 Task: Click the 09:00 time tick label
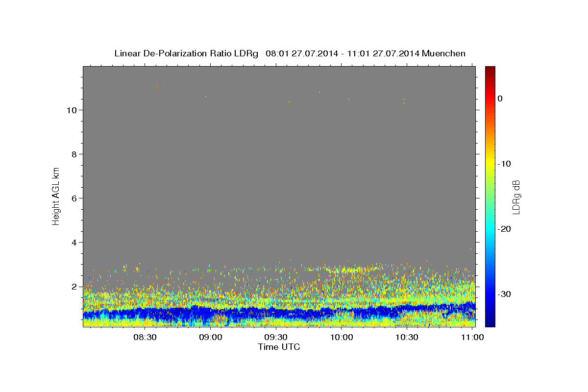(211, 337)
